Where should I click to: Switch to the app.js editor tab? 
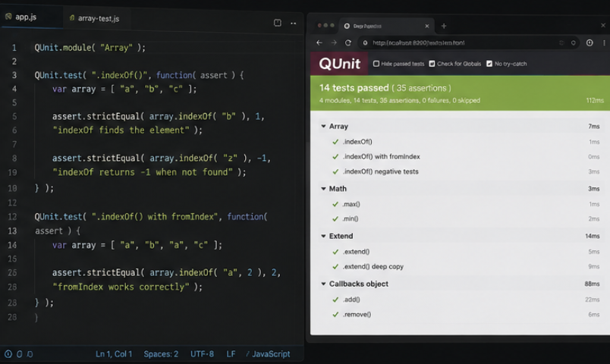point(26,17)
